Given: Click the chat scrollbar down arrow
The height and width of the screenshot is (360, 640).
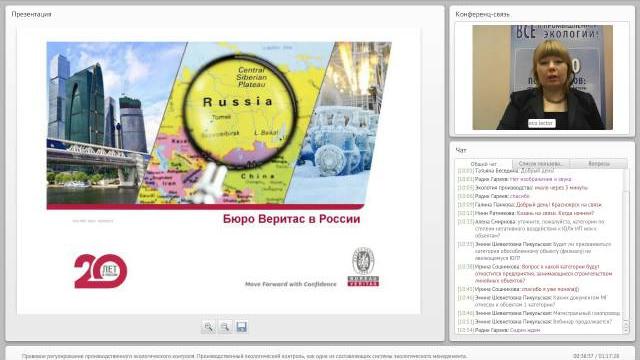Looking at the screenshot, I should tap(626, 330).
